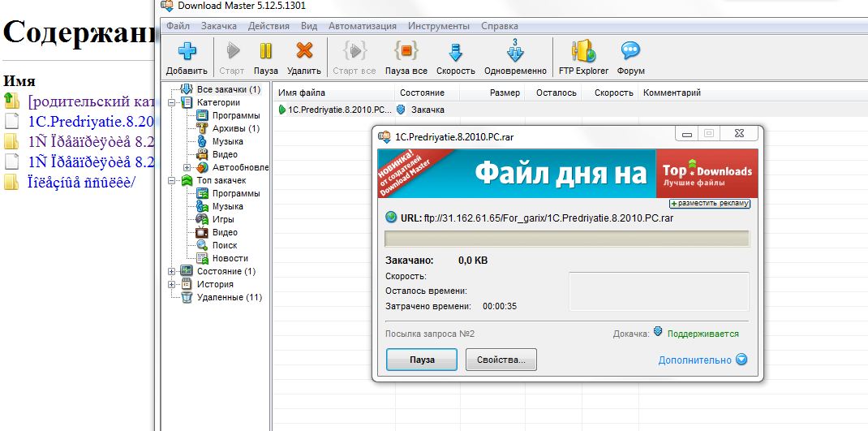The image size is (868, 431).
Task: Select the Все закачки (1) tree node
Action: point(228,89)
